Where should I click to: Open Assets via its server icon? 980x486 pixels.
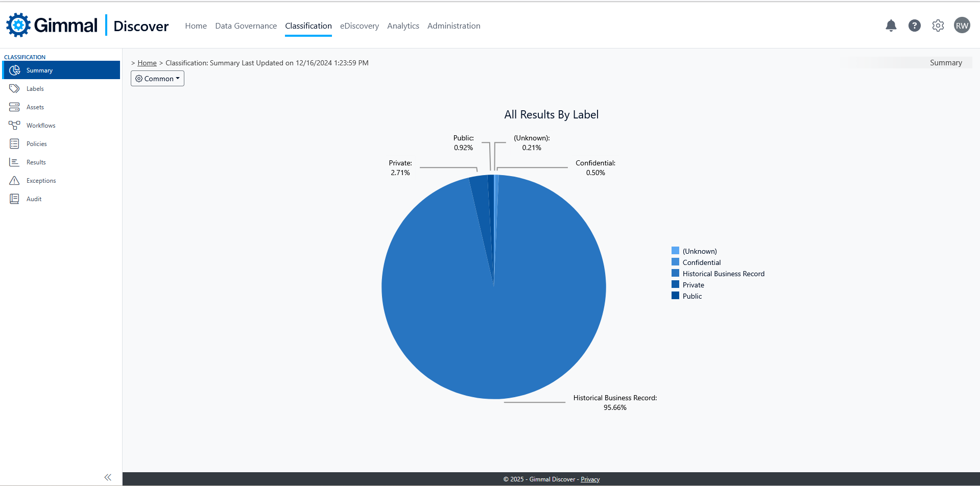(14, 107)
